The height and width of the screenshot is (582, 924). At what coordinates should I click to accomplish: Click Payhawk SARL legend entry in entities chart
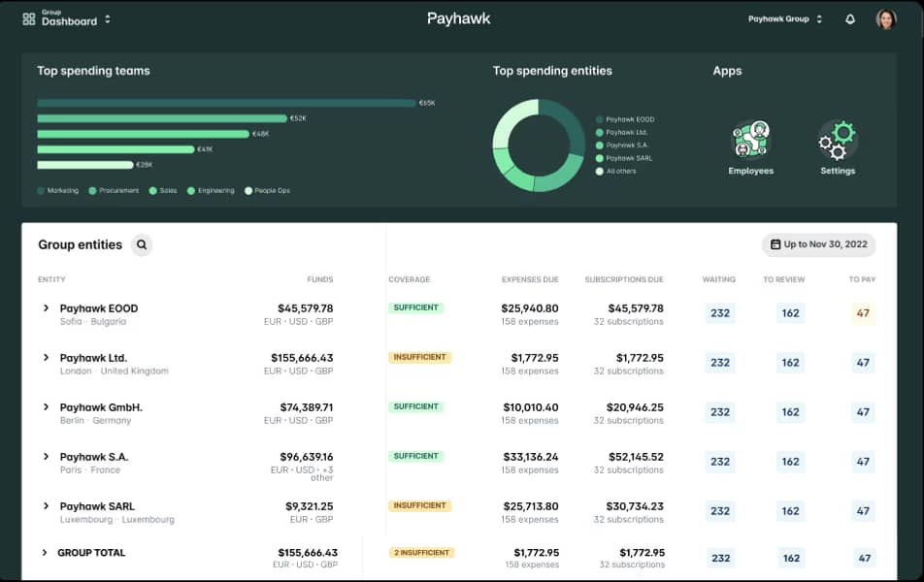coord(624,158)
